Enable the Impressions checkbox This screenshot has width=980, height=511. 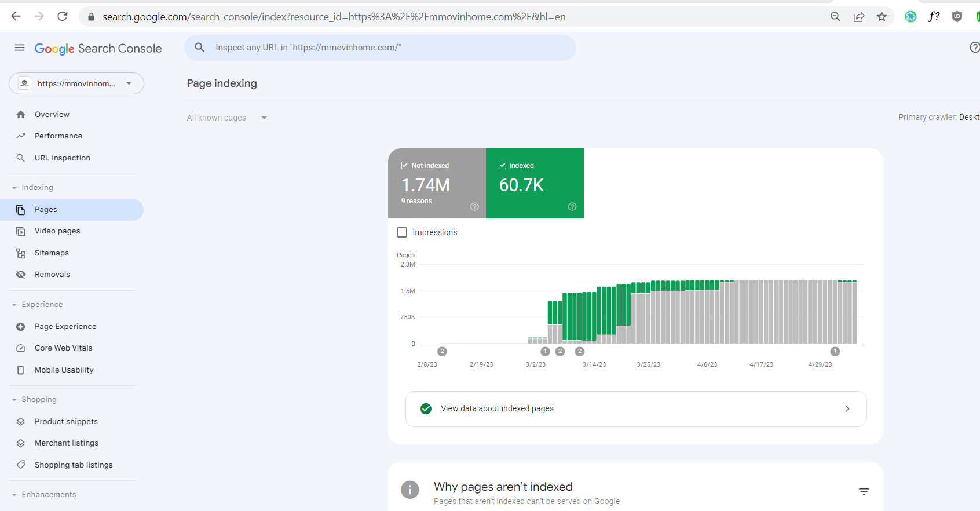click(x=402, y=232)
